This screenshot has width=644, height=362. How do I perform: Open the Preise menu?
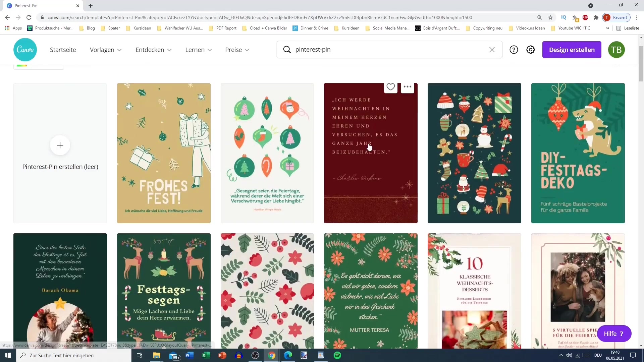pos(237,50)
